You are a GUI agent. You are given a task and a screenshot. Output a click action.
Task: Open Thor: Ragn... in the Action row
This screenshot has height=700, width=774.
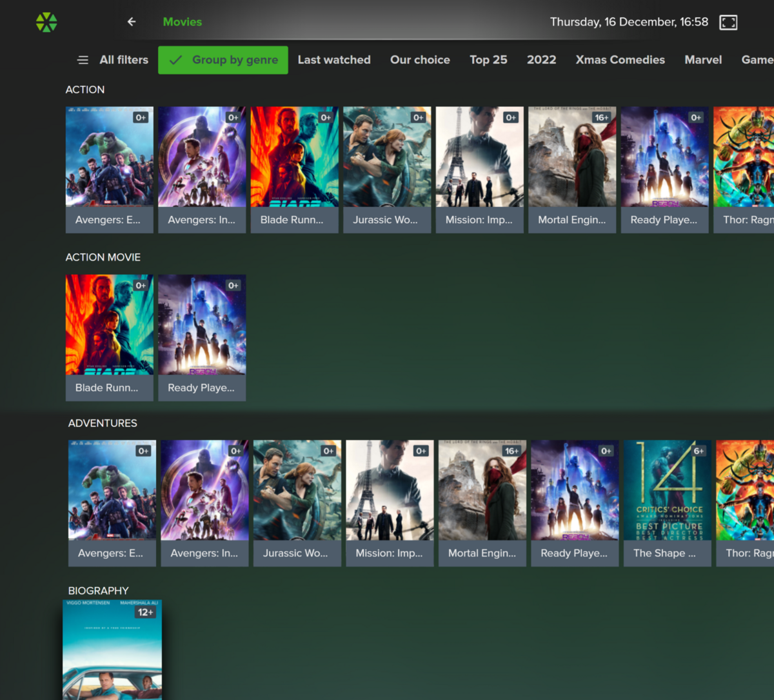(x=744, y=170)
